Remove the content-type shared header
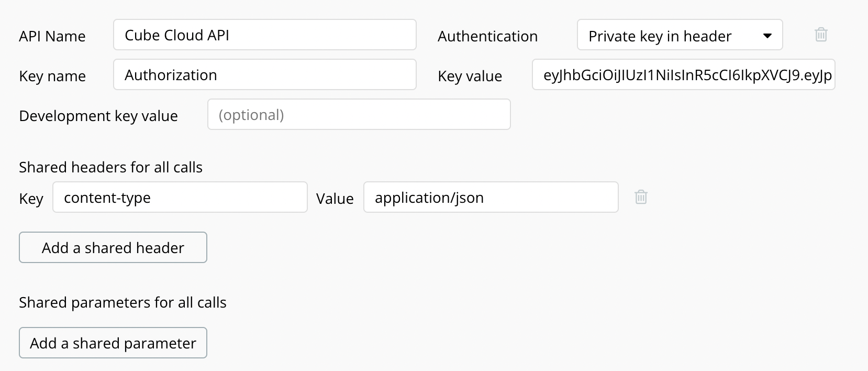 pos(641,197)
